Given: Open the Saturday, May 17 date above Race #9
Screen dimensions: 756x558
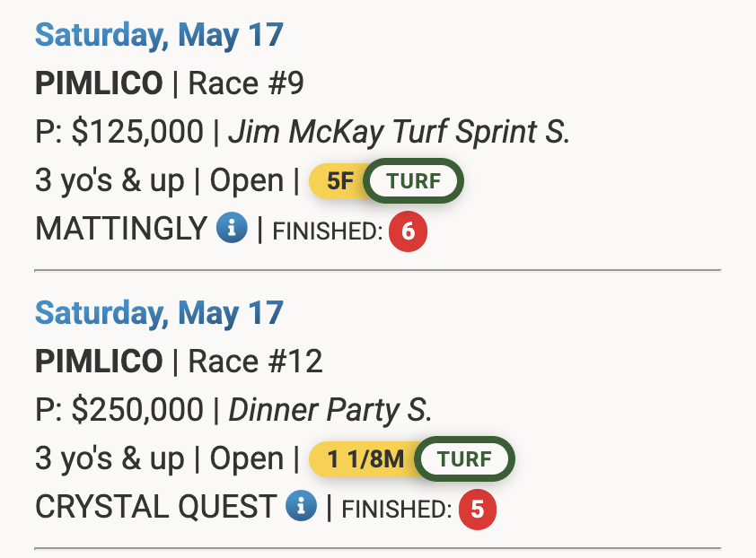Looking at the screenshot, I should 159,35.
